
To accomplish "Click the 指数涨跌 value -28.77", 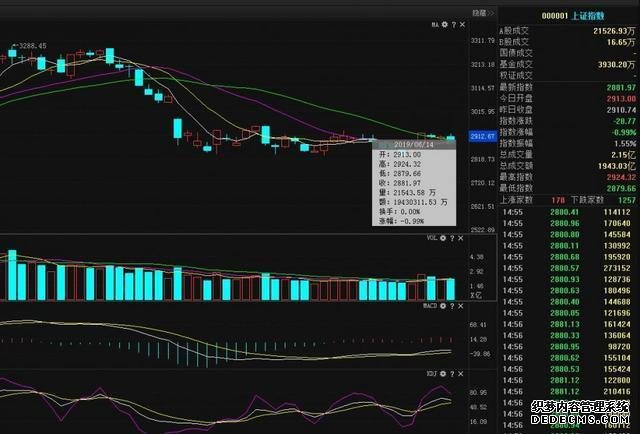I will [624, 121].
